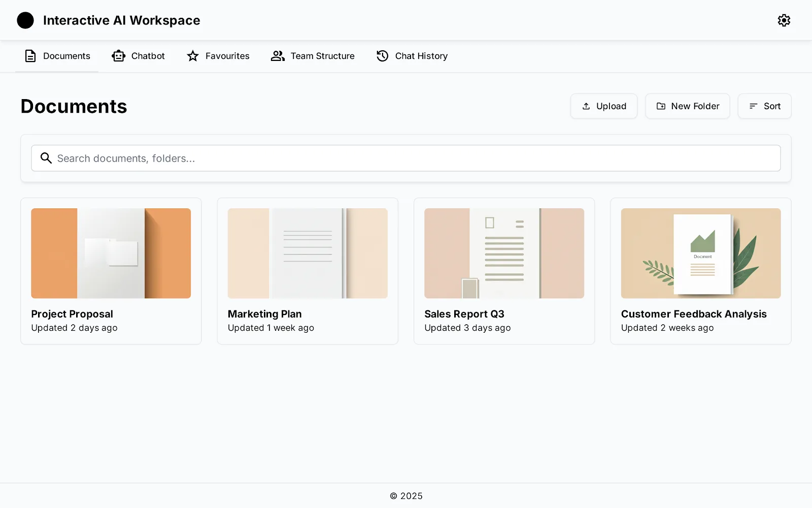Click the Team Structure people icon
The image size is (812, 508).
(x=278, y=56)
